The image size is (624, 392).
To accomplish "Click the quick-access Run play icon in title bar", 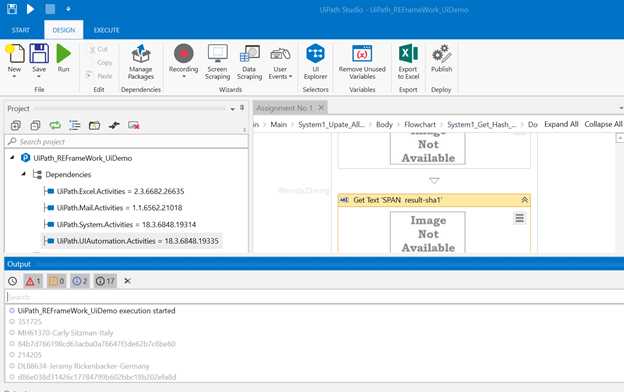I will click(x=30, y=9).
